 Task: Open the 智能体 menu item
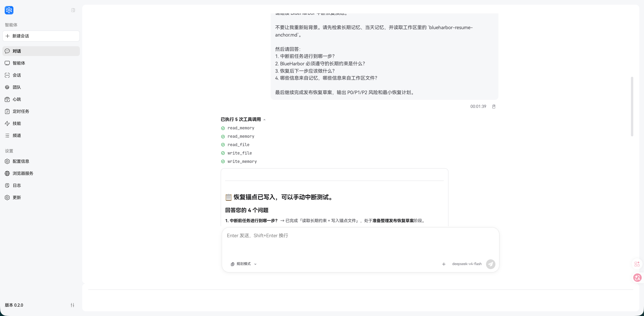point(41,63)
